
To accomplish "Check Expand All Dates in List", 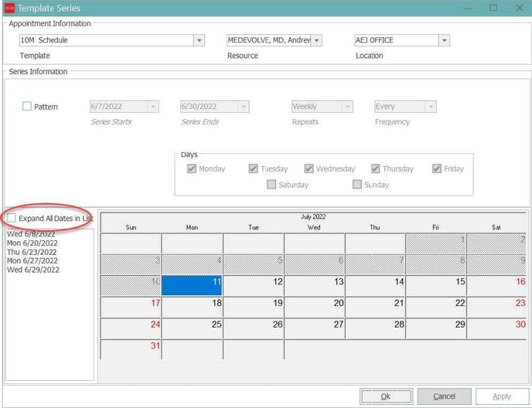I will (12, 219).
